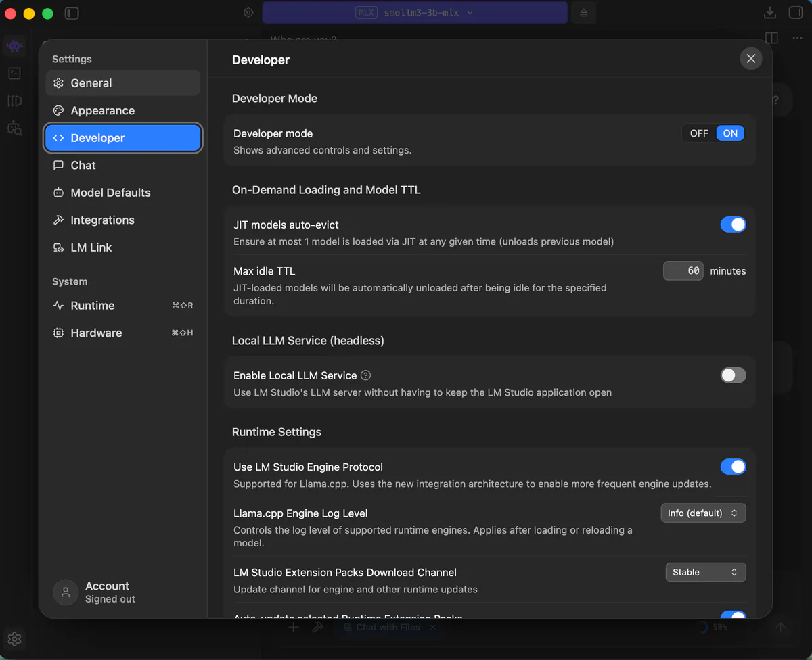
Task: Click the Developer code brackets icon
Action: pos(58,138)
